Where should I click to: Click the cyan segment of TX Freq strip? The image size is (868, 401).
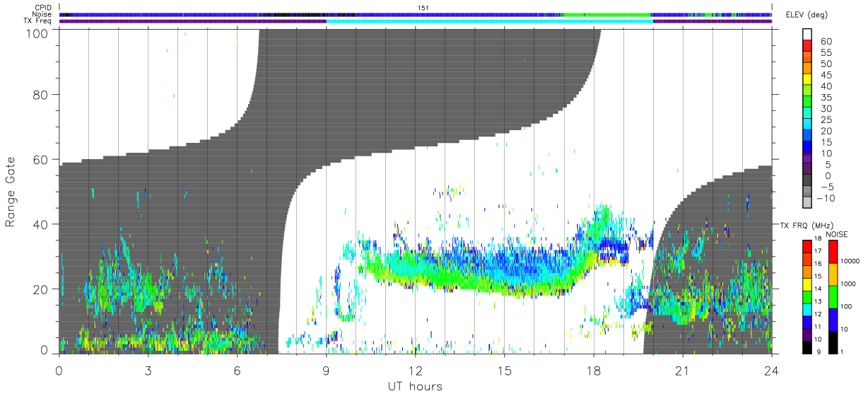coord(489,21)
